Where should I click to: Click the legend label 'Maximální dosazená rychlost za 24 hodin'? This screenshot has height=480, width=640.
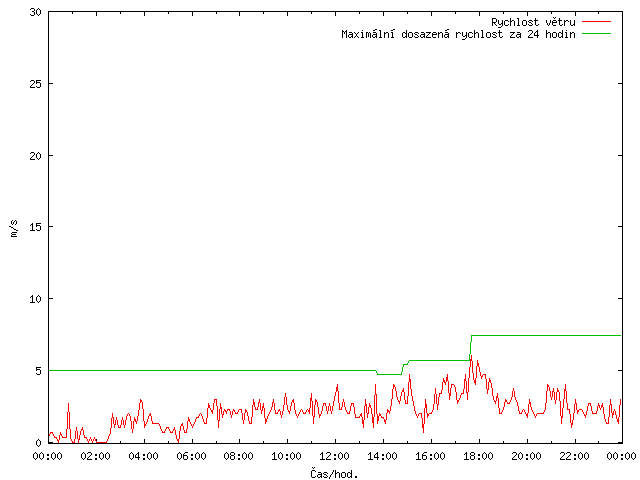tap(458, 34)
